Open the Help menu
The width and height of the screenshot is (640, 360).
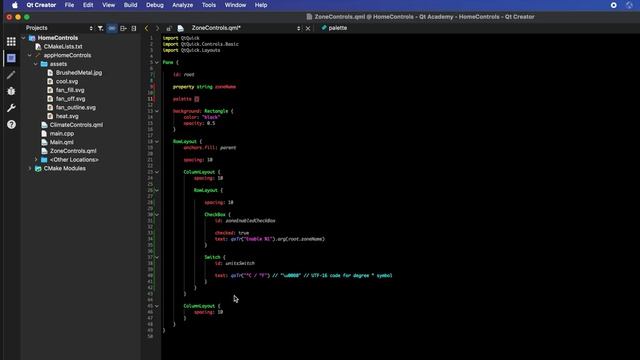point(261,5)
